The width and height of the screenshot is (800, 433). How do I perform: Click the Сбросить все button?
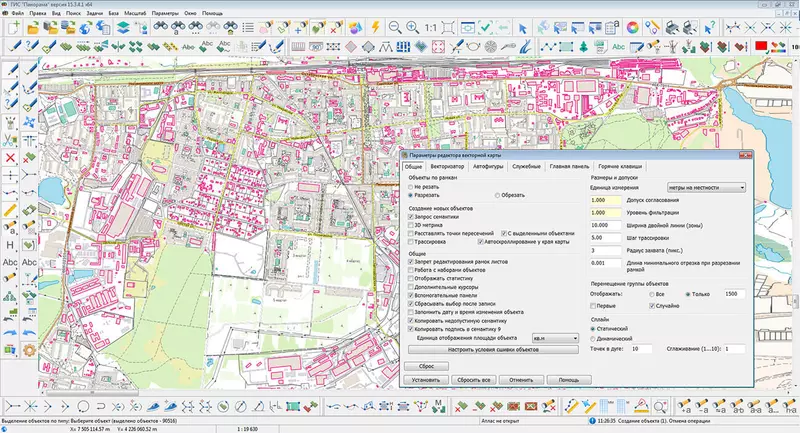tap(472, 380)
